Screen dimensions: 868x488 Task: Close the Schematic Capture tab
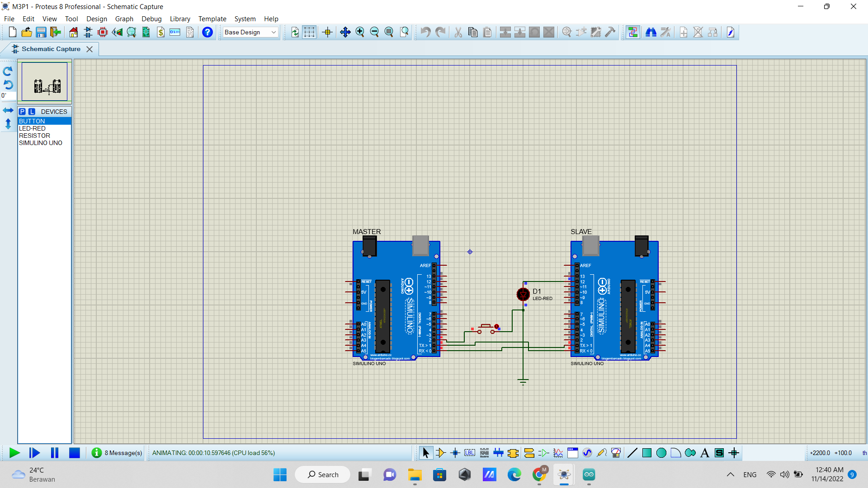click(x=90, y=49)
